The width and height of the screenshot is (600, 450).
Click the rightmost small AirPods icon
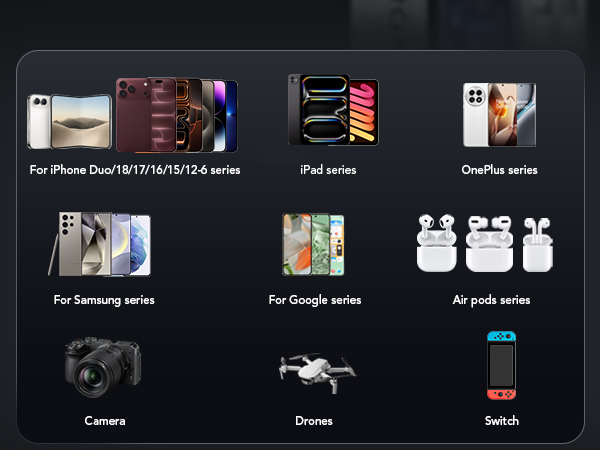538,244
